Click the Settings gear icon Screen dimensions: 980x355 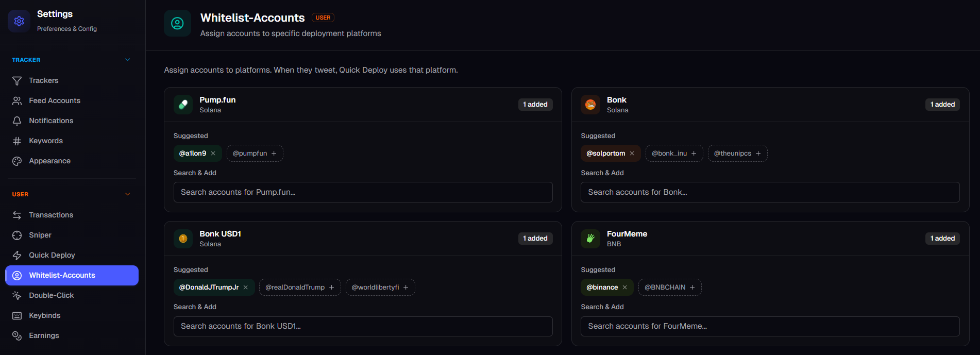pos(19,21)
